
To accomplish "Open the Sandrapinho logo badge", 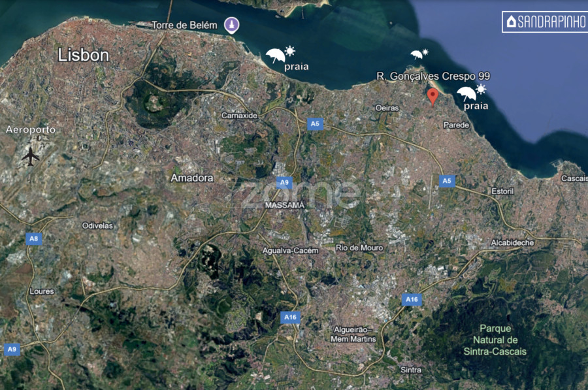I will 544,22.
